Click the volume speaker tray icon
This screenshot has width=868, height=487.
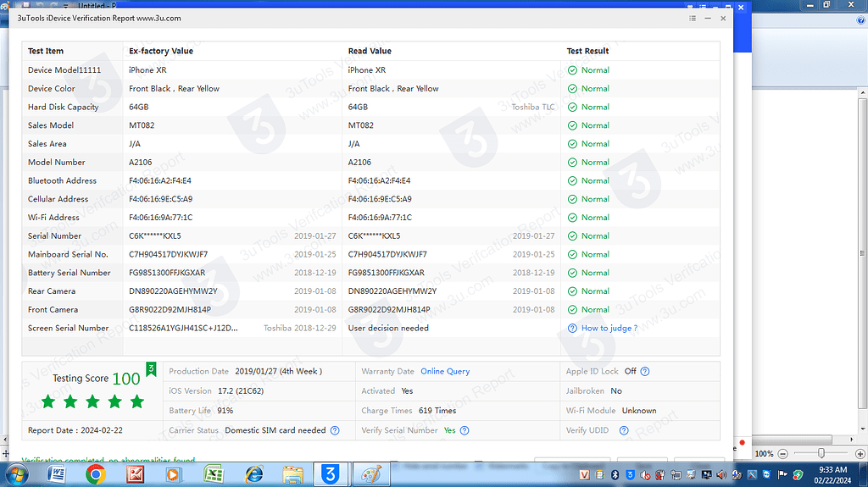[721, 475]
